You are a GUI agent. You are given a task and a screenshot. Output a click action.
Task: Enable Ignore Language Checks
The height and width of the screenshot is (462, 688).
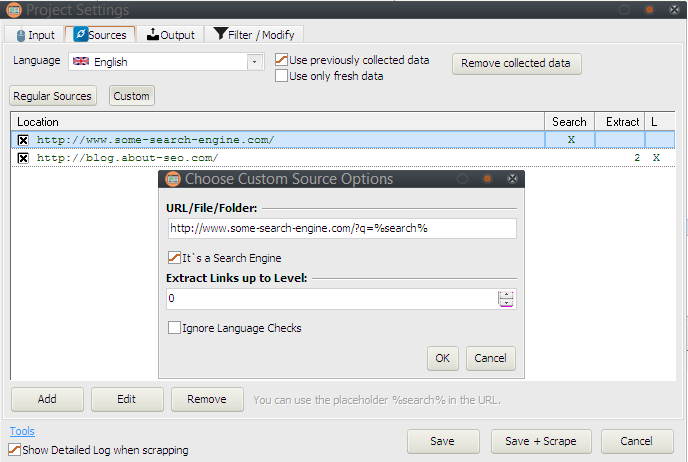(175, 328)
